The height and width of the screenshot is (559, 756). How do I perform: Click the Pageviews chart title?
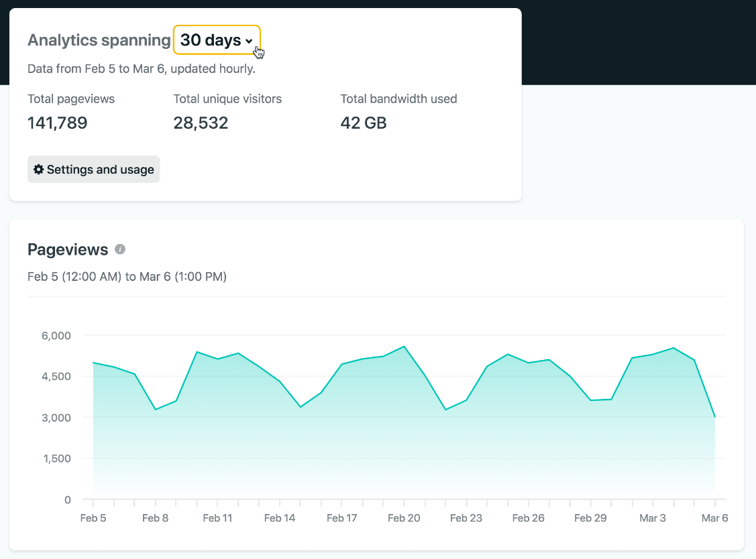tap(67, 249)
